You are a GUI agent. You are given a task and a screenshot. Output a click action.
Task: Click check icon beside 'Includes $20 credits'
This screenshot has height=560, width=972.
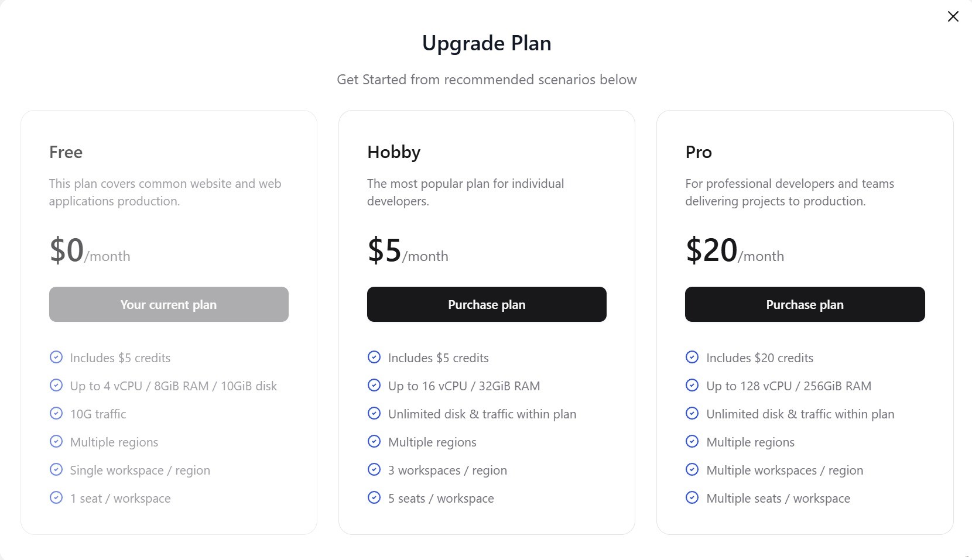click(x=692, y=357)
